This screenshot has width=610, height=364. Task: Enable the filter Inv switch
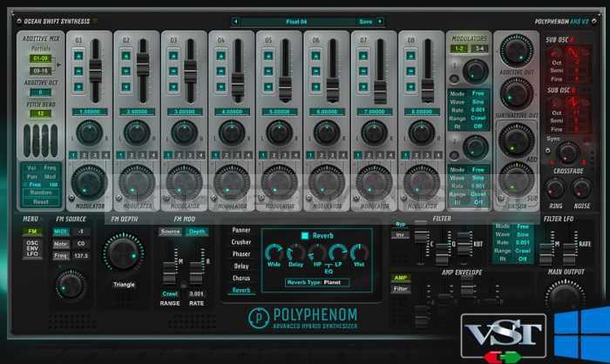pos(400,234)
